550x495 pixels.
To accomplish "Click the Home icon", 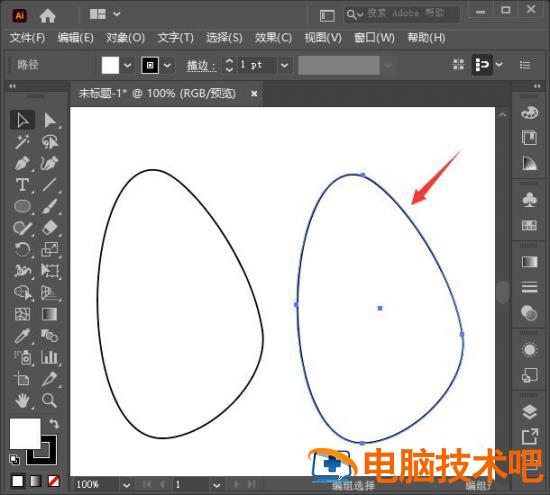I will [47, 15].
